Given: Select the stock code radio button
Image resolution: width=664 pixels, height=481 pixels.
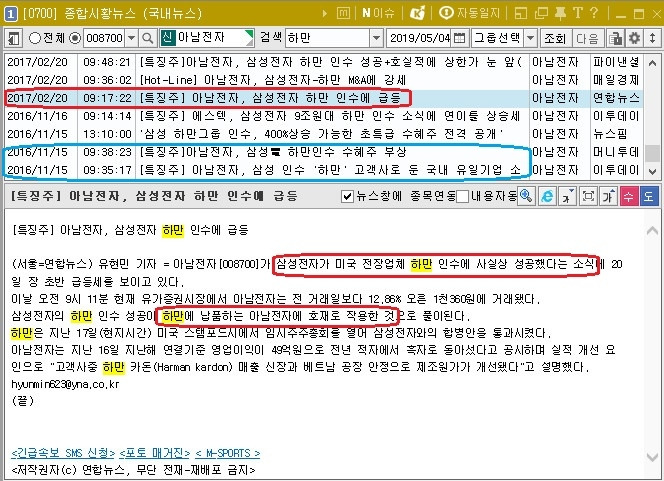Looking at the screenshot, I should point(75,38).
